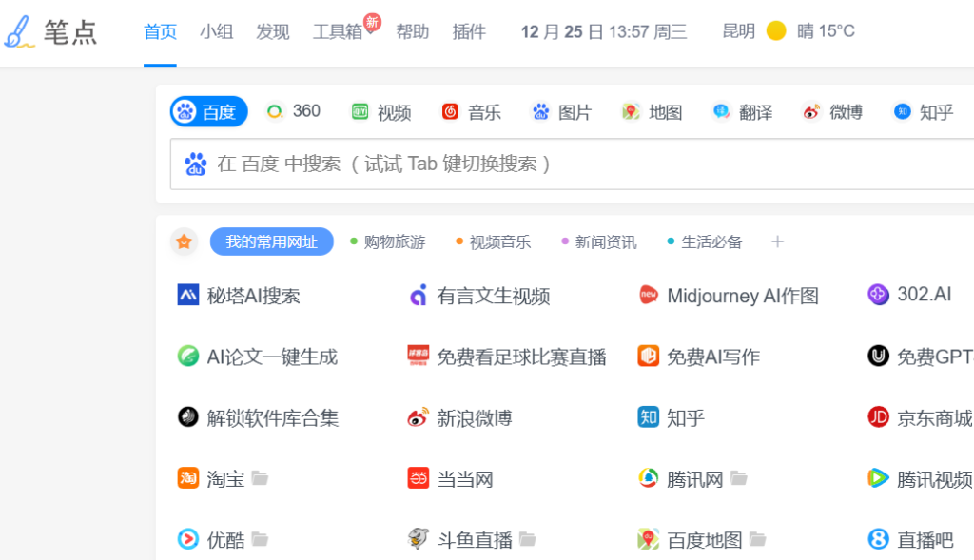Open the 知乎 bookmark link
This screenshot has width=974, height=560.
click(671, 417)
